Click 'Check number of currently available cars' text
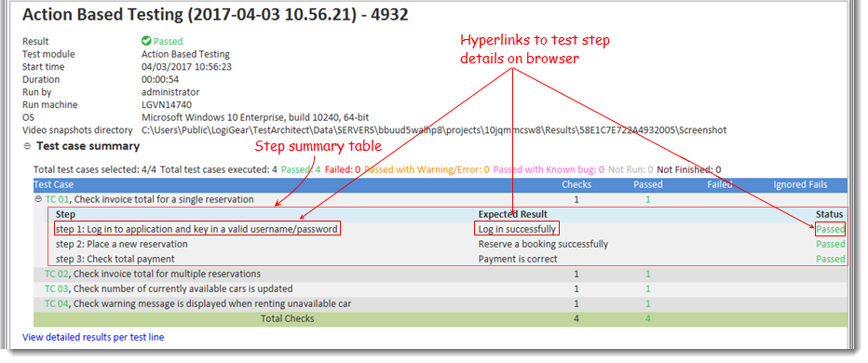868x363 pixels. 183,289
